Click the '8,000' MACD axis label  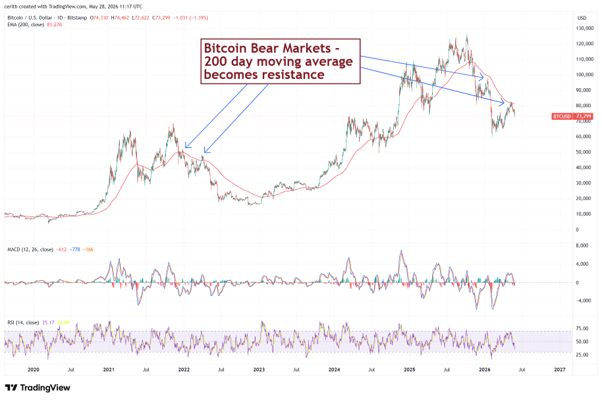[x=583, y=245]
